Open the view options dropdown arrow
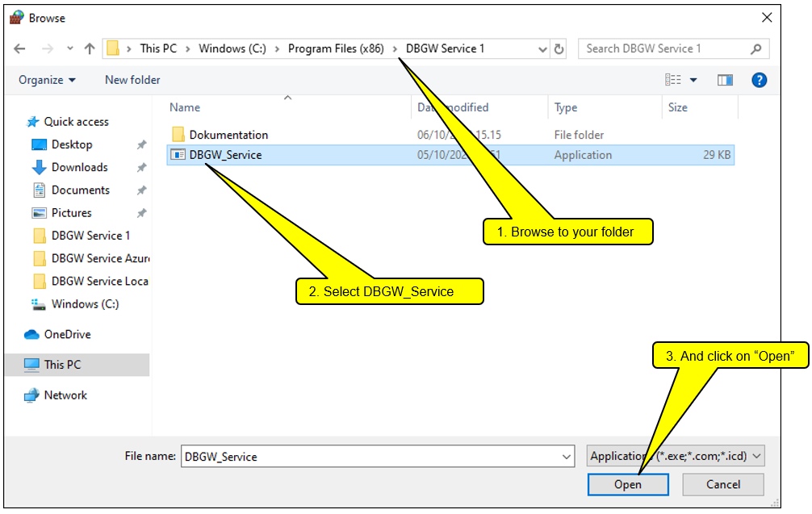The height and width of the screenshot is (514, 812). 693,80
